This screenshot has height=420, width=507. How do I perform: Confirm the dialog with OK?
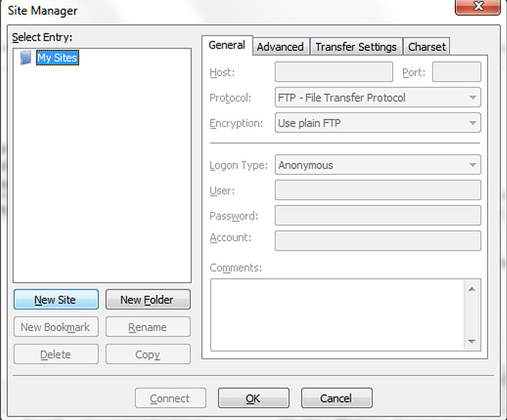point(253,398)
